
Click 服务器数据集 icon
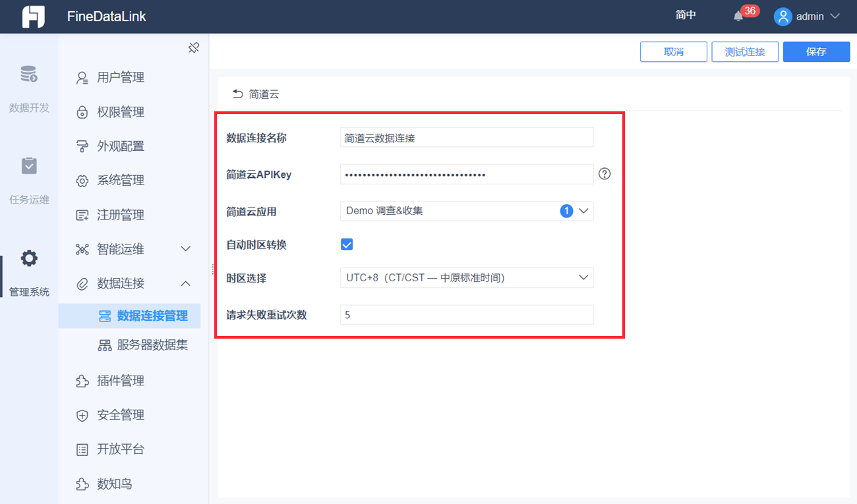(x=105, y=345)
